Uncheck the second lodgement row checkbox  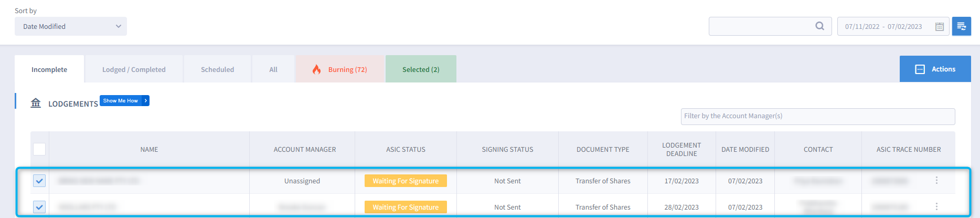39,207
